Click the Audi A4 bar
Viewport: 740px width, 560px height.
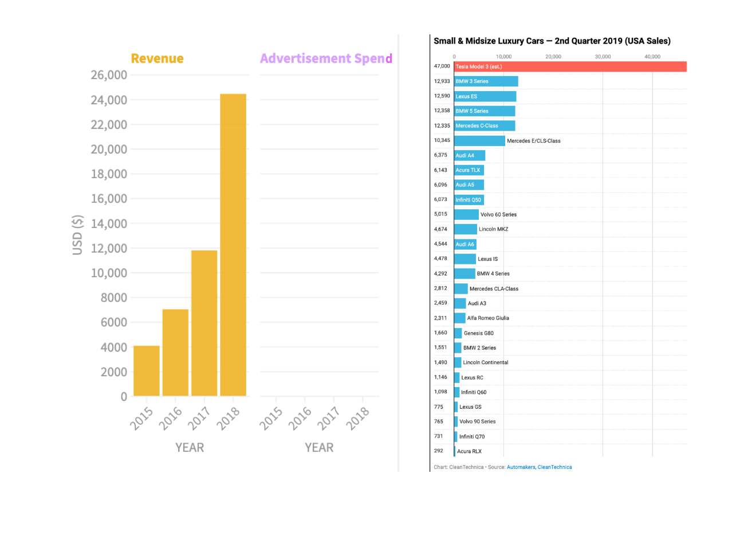pos(470,155)
